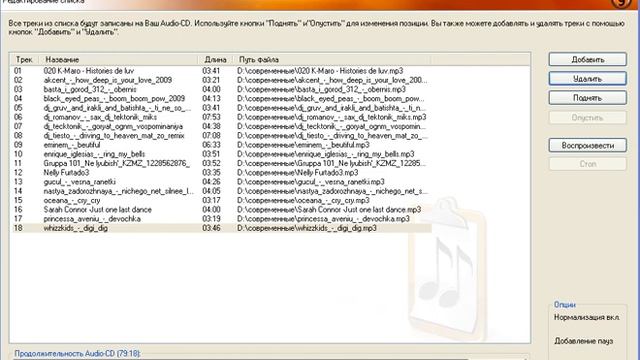Select track basta_i_gorod_312_-_obernis
The image size is (640, 360).
[x=221, y=89]
